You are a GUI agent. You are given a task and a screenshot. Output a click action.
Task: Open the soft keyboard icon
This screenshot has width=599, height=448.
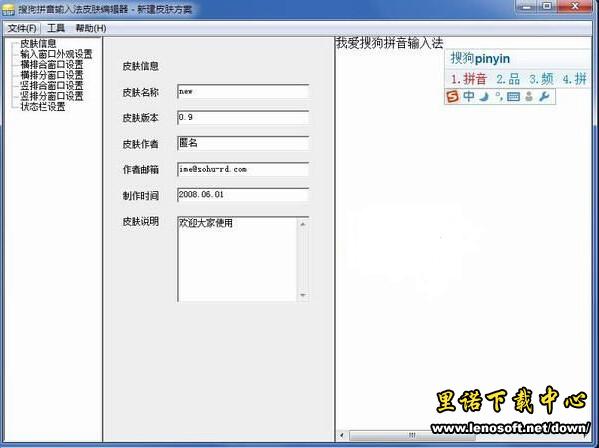pyautogui.click(x=513, y=97)
